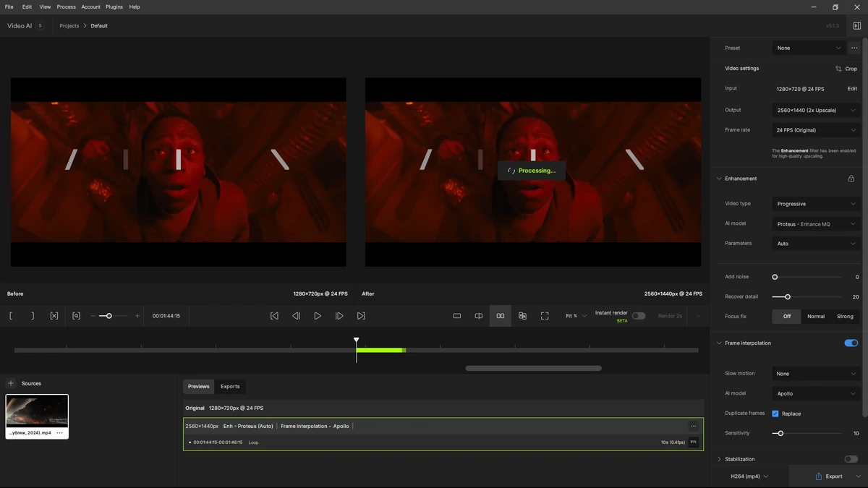Add a new source with the plus icon
This screenshot has width=868, height=488.
[11, 383]
